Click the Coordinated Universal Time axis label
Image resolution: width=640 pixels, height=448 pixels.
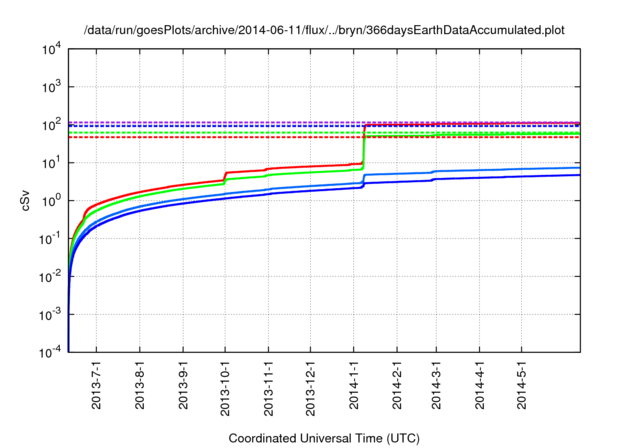[x=323, y=438]
